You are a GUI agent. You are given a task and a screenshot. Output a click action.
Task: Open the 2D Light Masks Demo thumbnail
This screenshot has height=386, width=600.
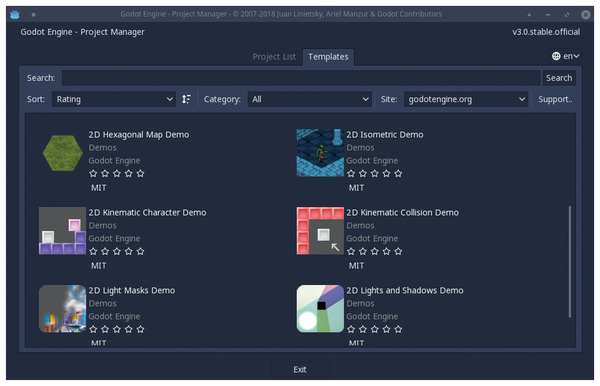(62, 309)
